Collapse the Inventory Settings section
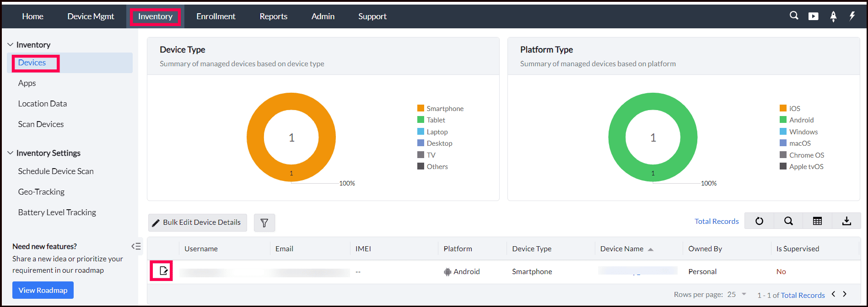The height and width of the screenshot is (307, 868). [11, 153]
